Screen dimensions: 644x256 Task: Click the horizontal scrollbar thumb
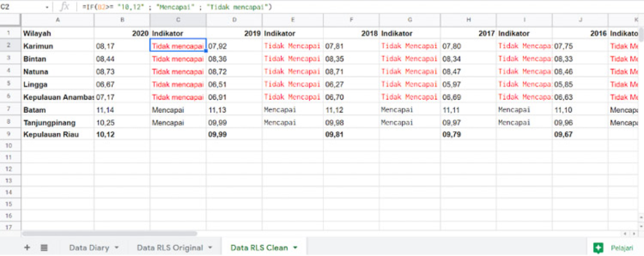pos(109,234)
